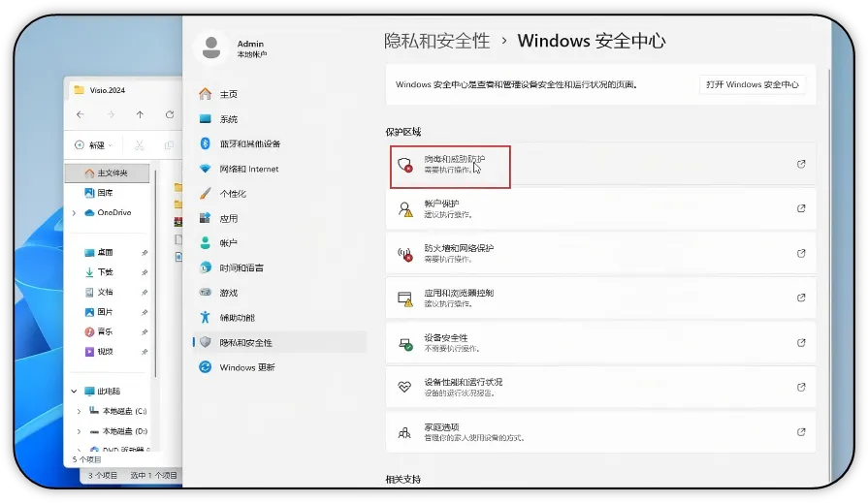
Task: Click the external-link icon on 设备性能和运行状况 row
Action: click(x=801, y=388)
